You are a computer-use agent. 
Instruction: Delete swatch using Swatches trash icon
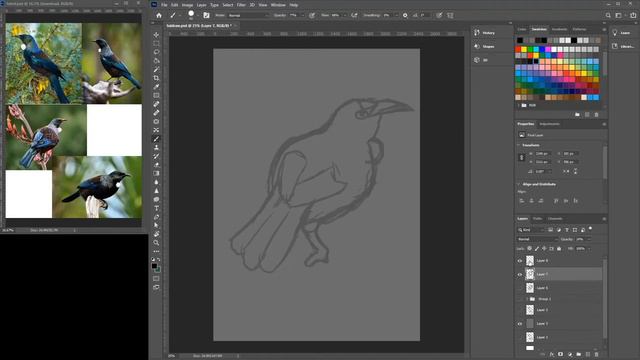596,115
